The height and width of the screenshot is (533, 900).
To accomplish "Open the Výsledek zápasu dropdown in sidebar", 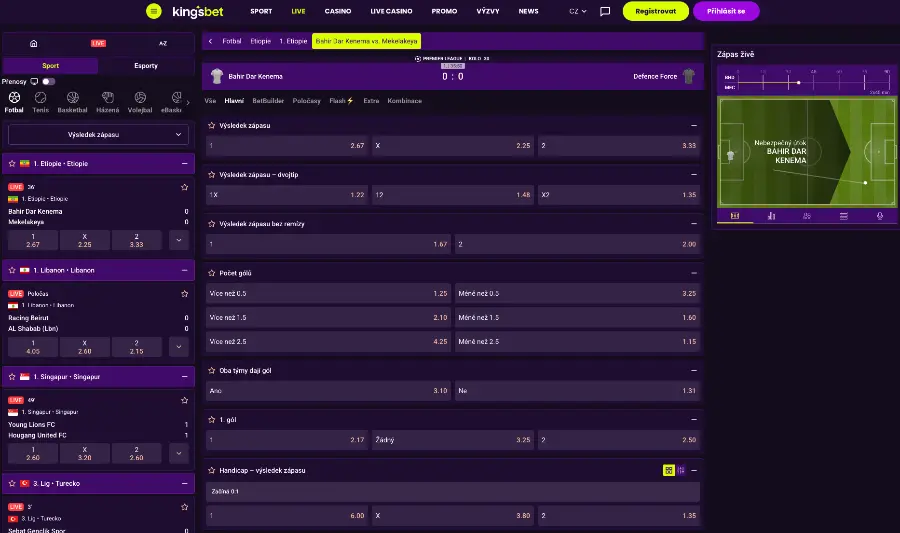I will [98, 135].
